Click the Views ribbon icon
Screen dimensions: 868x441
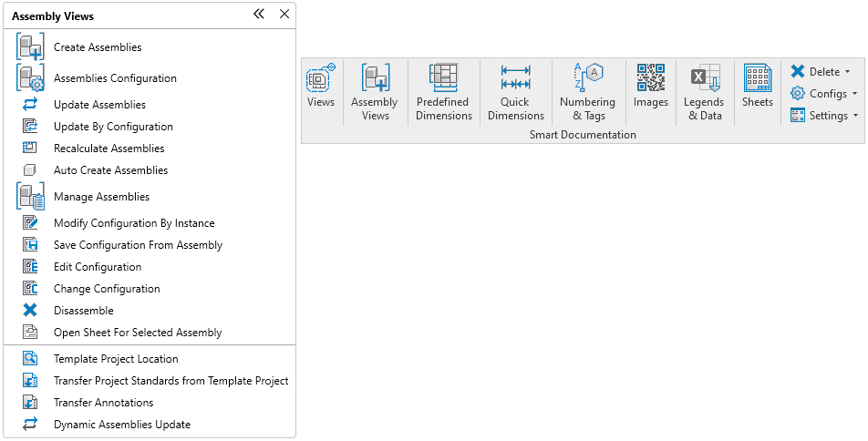[321, 78]
